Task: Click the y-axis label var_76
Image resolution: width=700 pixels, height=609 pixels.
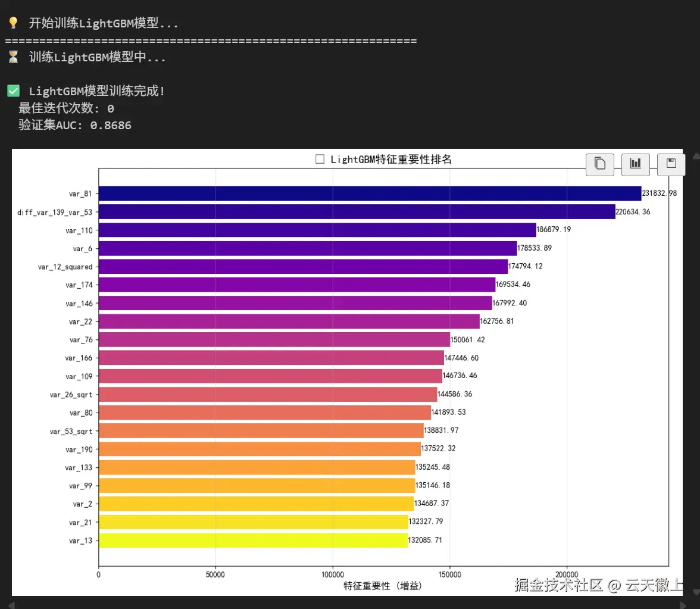Action: tap(81, 340)
